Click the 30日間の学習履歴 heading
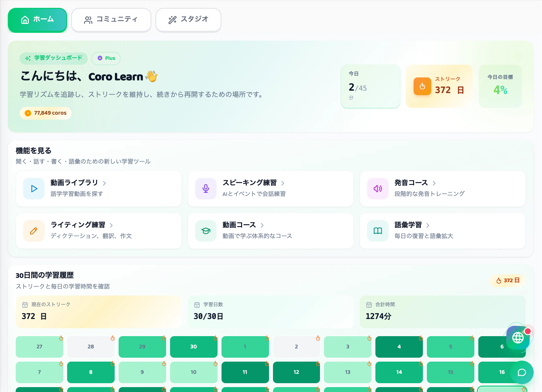The height and width of the screenshot is (392, 542). [x=45, y=275]
